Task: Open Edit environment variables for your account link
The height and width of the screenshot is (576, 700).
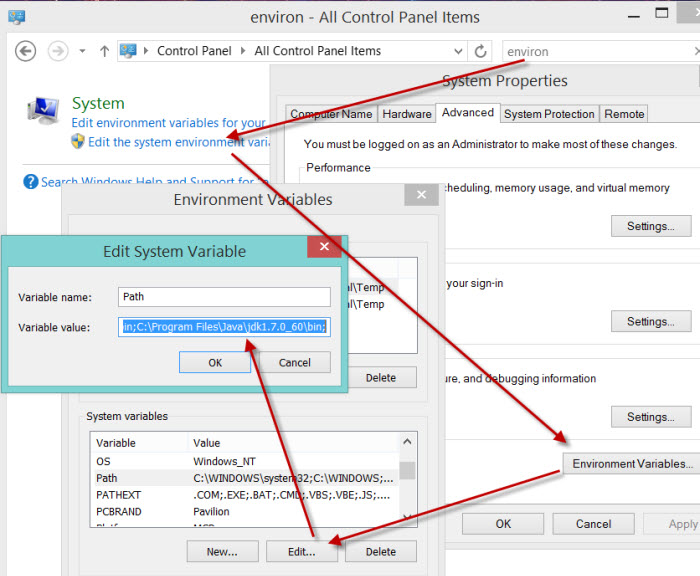Action: pos(168,123)
